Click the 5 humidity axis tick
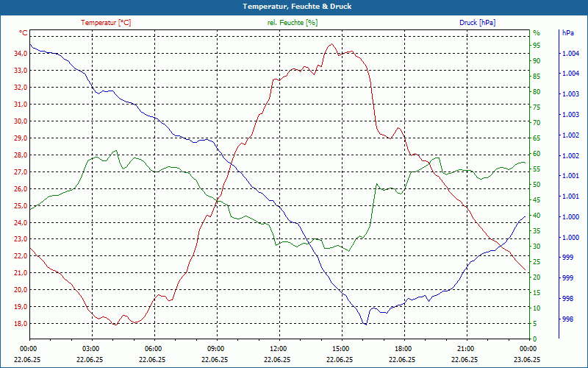 [535, 324]
